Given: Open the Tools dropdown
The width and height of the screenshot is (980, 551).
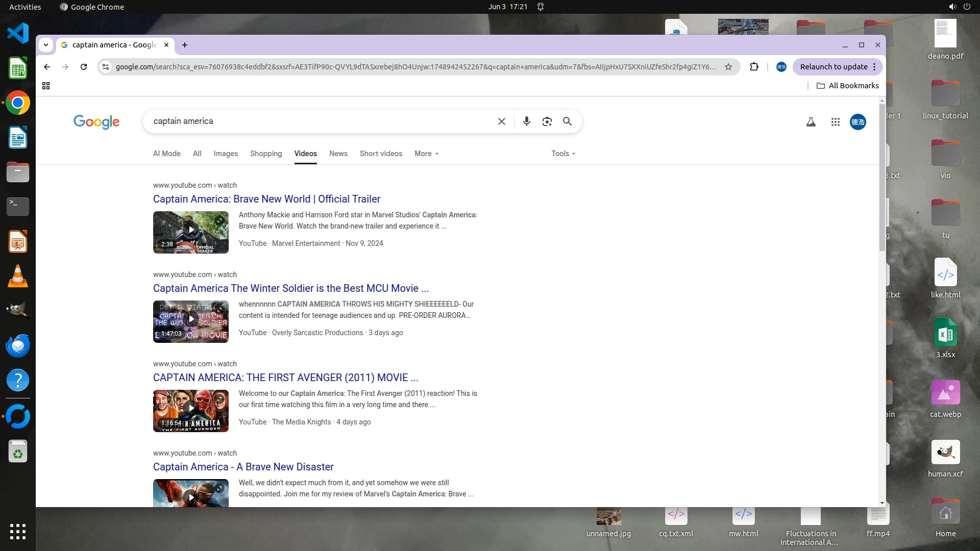Looking at the screenshot, I should [563, 154].
